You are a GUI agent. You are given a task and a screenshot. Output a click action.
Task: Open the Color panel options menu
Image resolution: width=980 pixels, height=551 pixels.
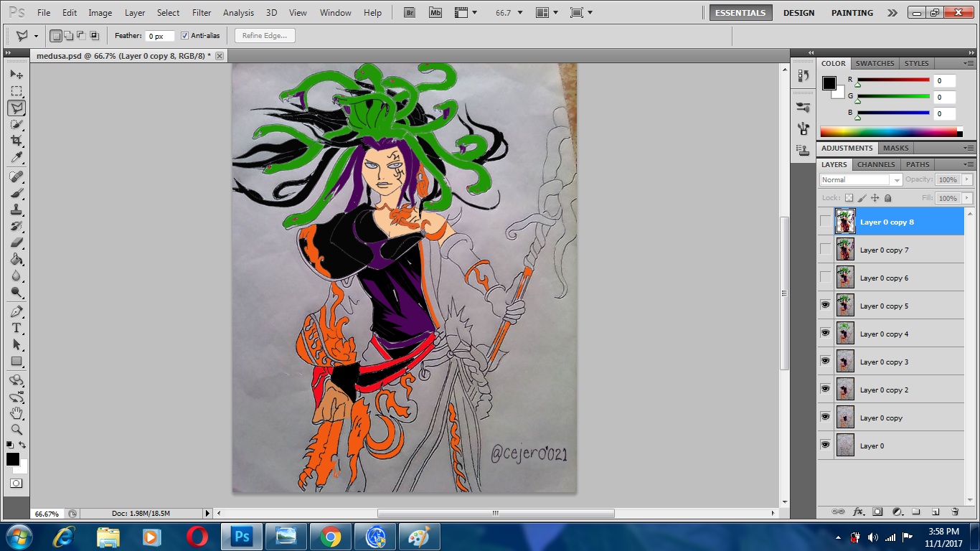coord(969,63)
